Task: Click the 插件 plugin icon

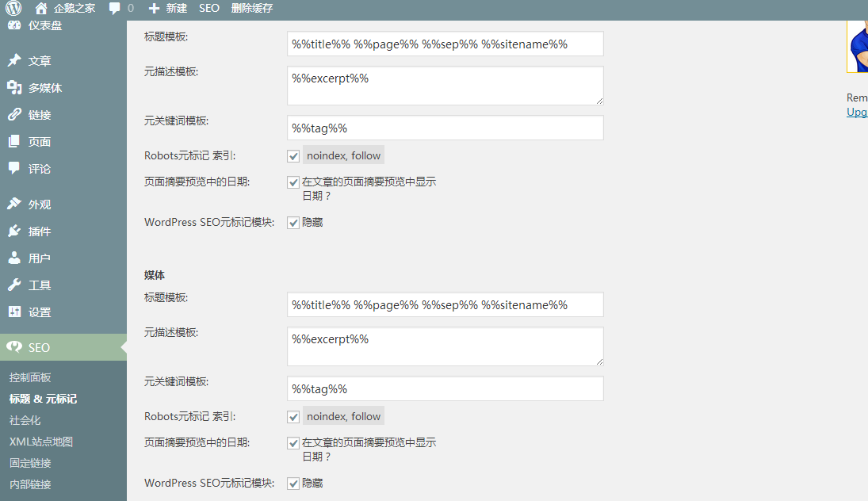Action: 14,231
